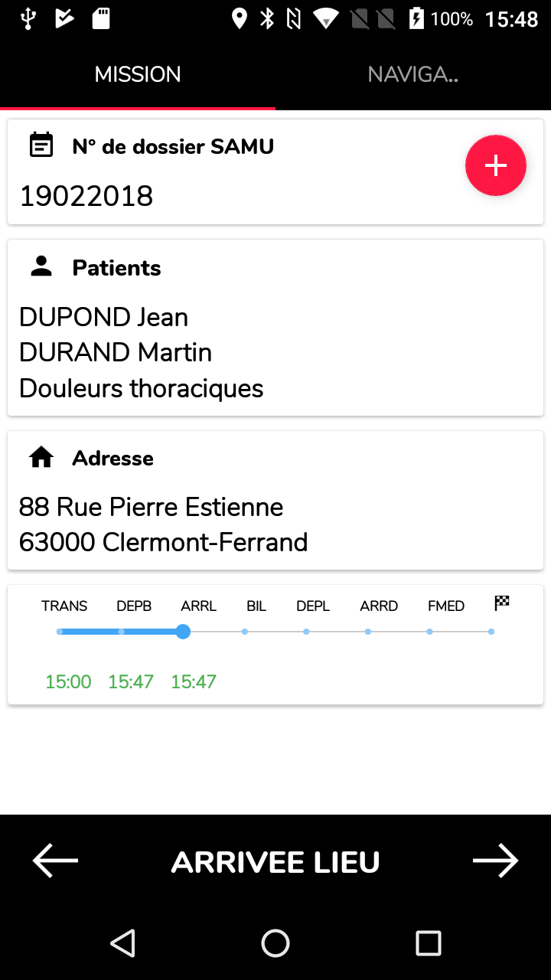Tap the right arrow for next status
This screenshot has width=551, height=980.
495,861
